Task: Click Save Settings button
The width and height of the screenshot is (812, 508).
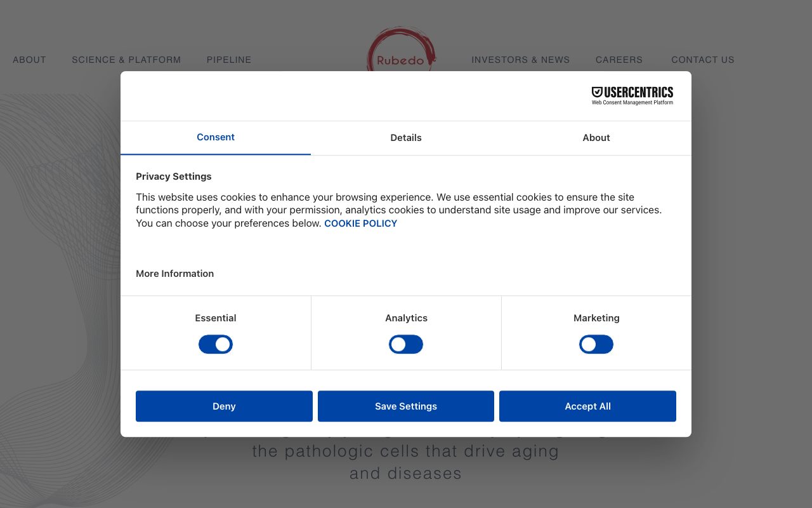Action: click(x=406, y=406)
